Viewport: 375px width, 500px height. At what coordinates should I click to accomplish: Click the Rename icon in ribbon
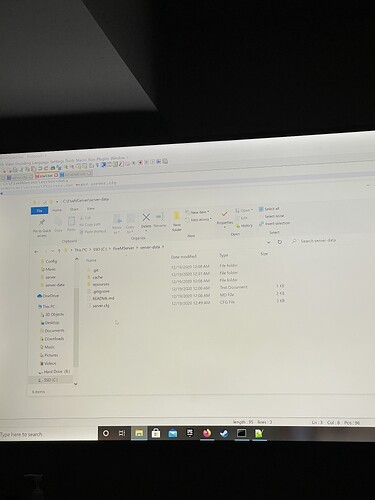(x=160, y=217)
